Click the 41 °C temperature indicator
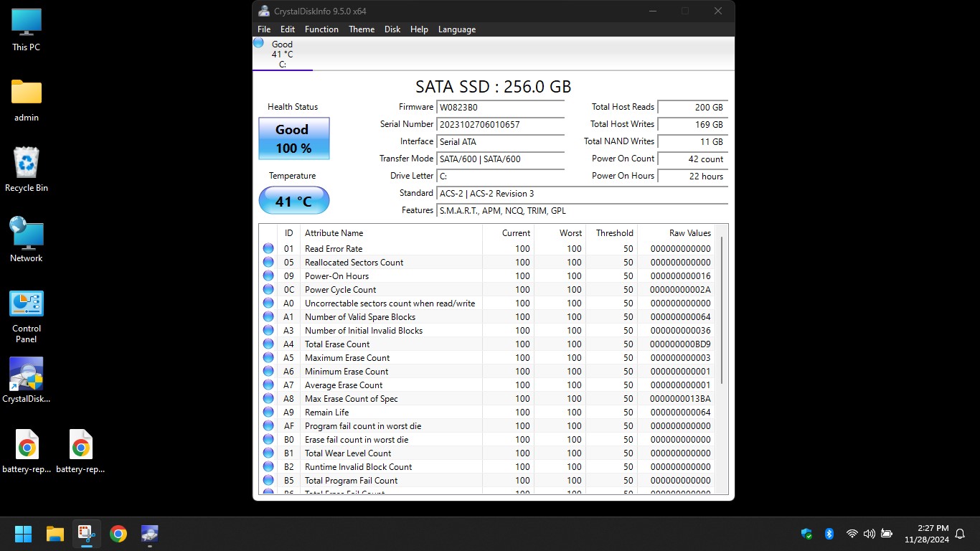Screen dimensions: 980x551 (293, 201)
